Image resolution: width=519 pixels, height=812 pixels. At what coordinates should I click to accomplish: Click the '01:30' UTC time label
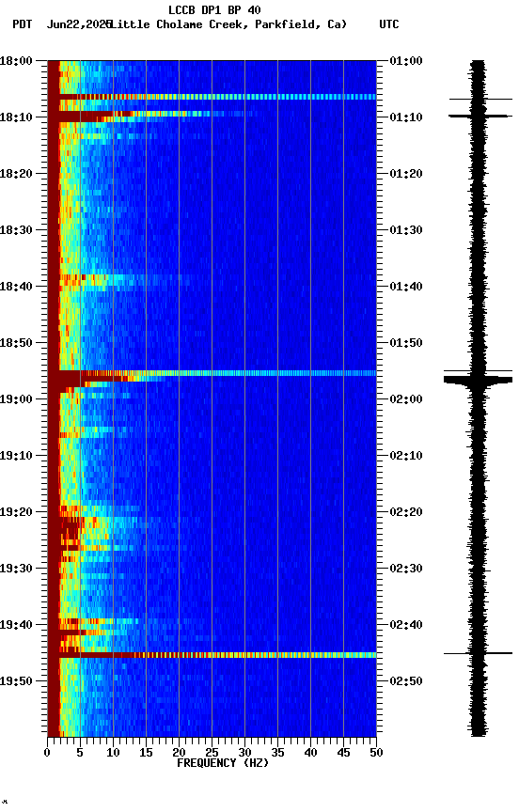pos(406,230)
